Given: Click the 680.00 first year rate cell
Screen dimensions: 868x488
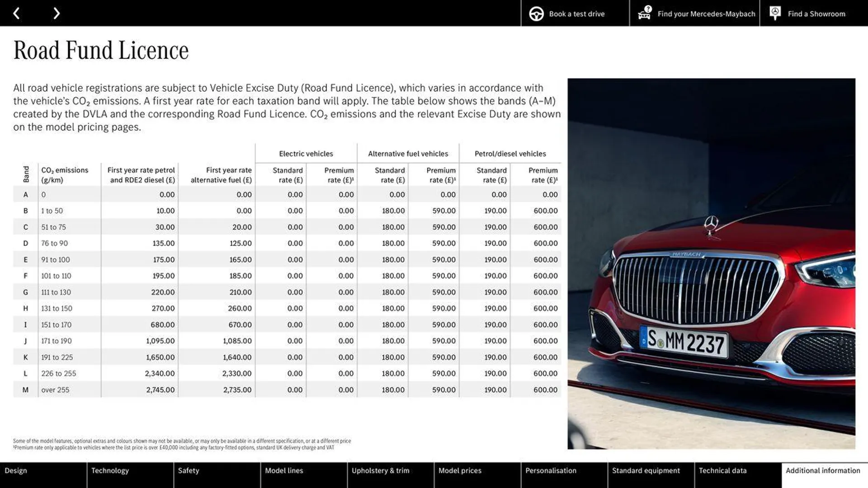Looking at the screenshot, I should tap(163, 325).
